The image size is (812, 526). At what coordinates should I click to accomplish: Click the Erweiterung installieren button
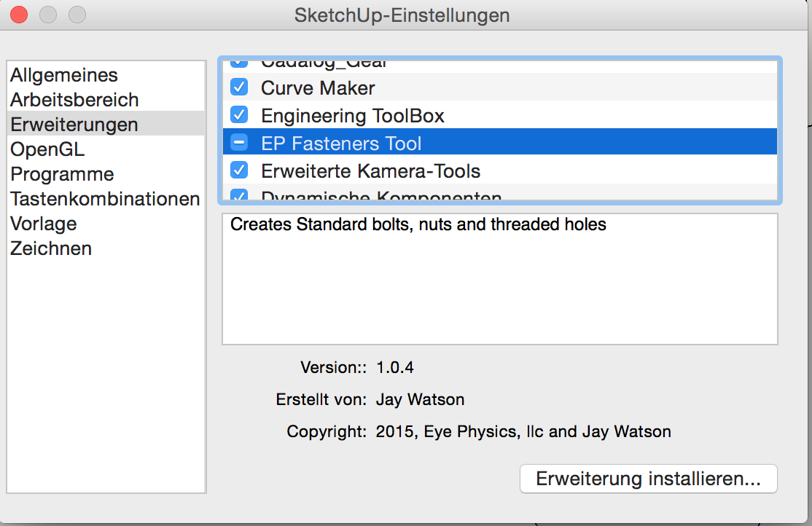[x=648, y=479]
